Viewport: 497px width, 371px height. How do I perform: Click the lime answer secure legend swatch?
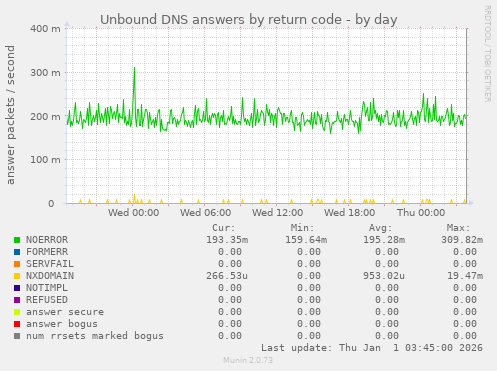coord(17,312)
